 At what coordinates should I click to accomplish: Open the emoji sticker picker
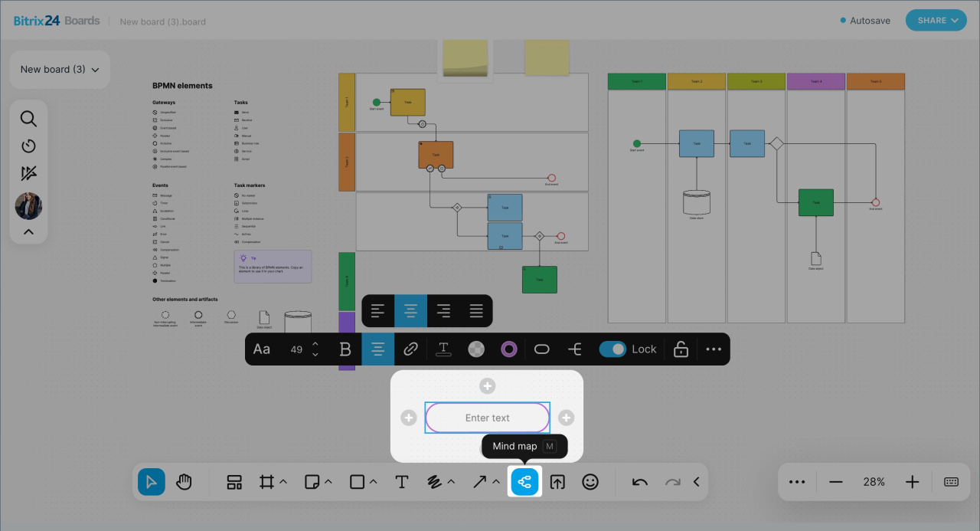(x=590, y=482)
